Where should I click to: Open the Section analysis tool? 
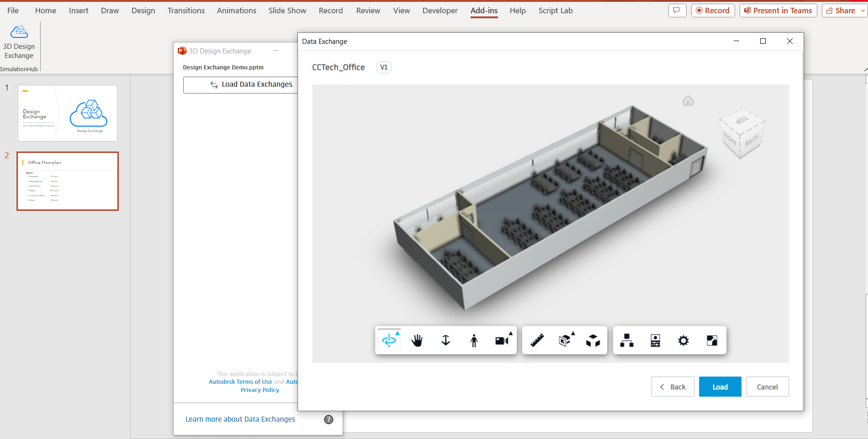[x=565, y=340]
